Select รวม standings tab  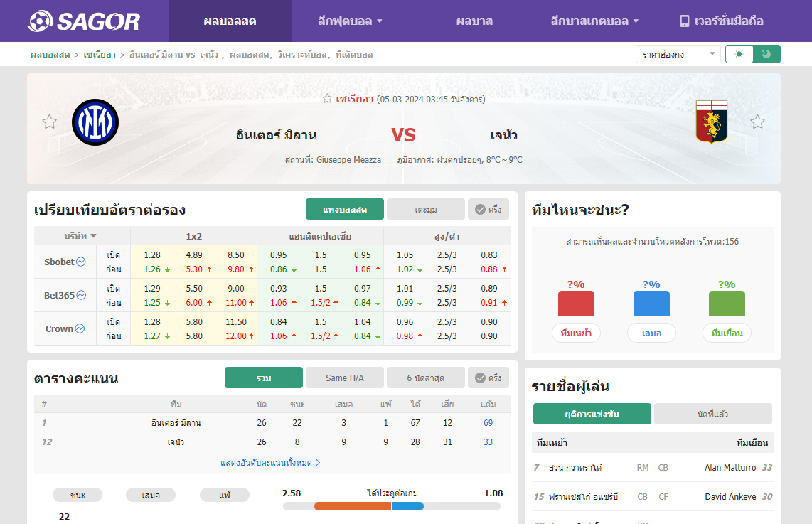[264, 378]
